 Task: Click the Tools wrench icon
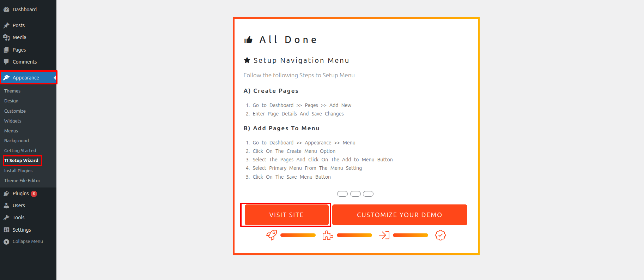coord(6,218)
